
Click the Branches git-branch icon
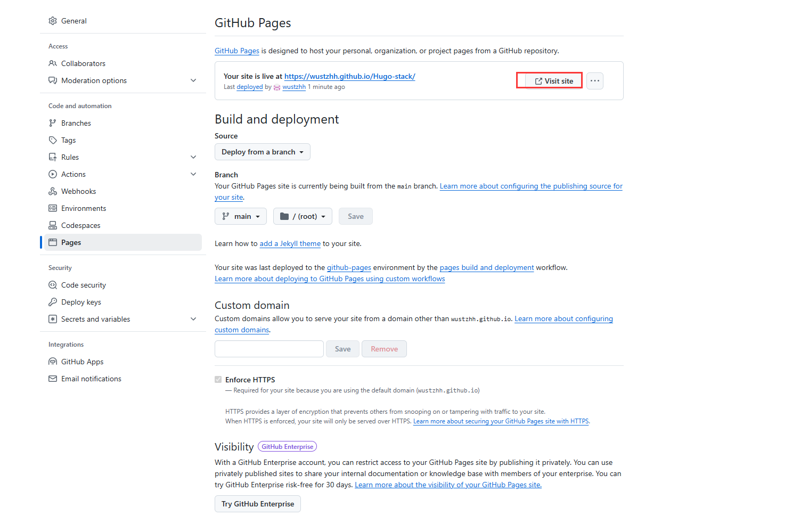pyautogui.click(x=53, y=123)
